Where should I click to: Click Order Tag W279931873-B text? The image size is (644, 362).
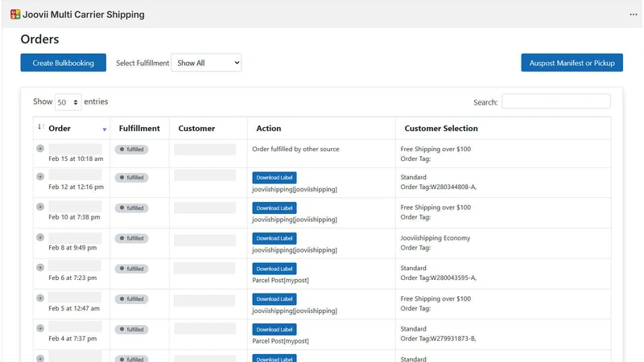(x=438, y=339)
